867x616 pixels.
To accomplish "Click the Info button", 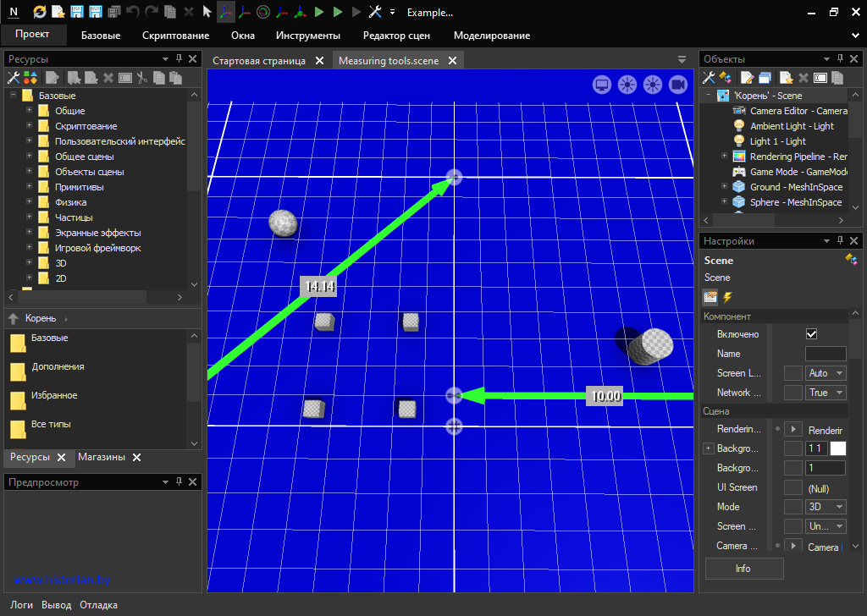I will pos(743,569).
